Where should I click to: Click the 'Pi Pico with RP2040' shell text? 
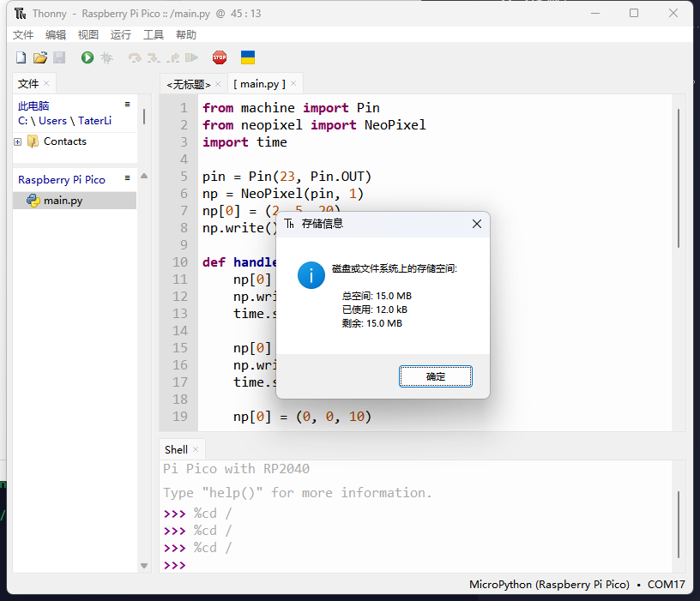(x=236, y=468)
